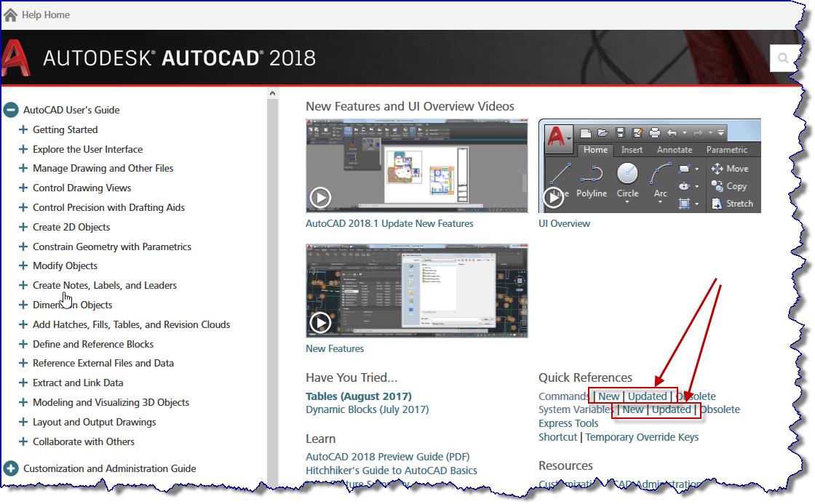
Task: Select the Annotate tab in the ribbon screenshot
Action: pos(675,150)
